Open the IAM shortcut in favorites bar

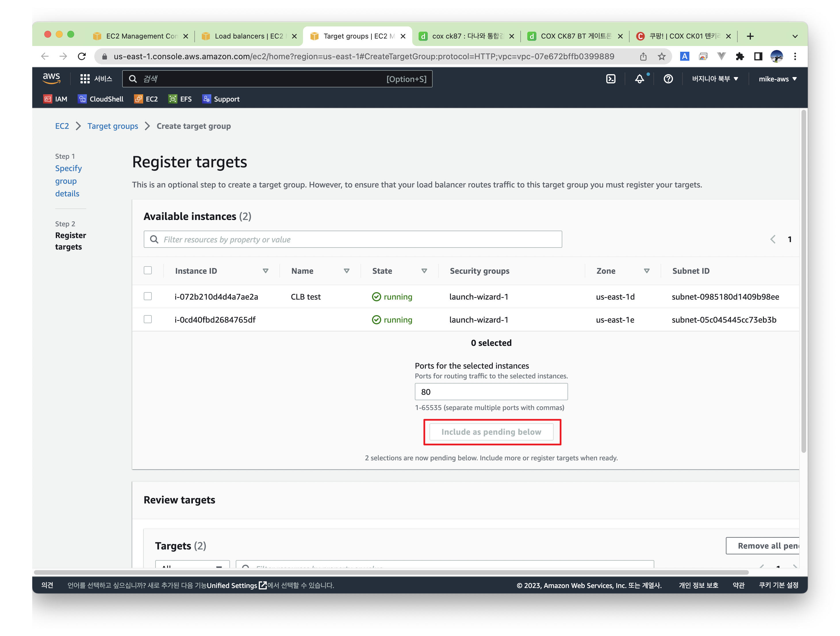[x=55, y=99]
